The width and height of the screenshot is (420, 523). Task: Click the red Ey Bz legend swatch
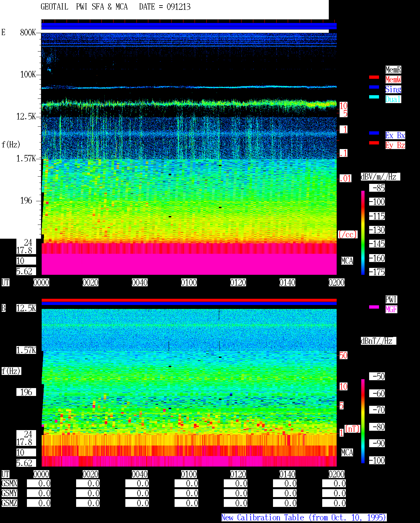(374, 143)
